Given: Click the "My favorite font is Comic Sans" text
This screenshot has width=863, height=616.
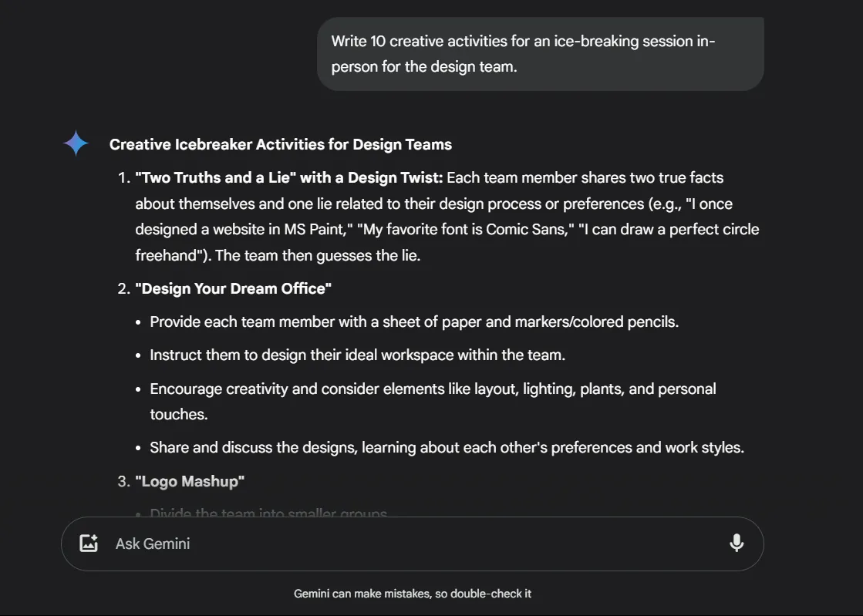Looking at the screenshot, I should 466,229.
